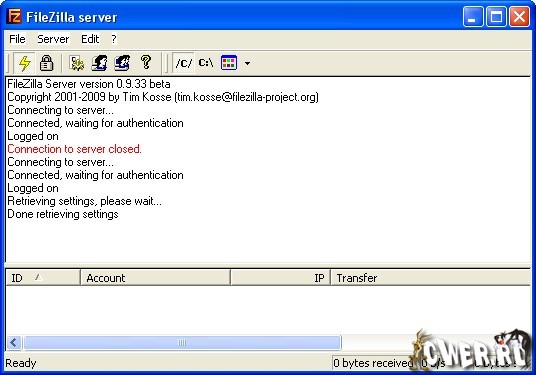Click red 'Connection to server closed.' log line

(74, 149)
